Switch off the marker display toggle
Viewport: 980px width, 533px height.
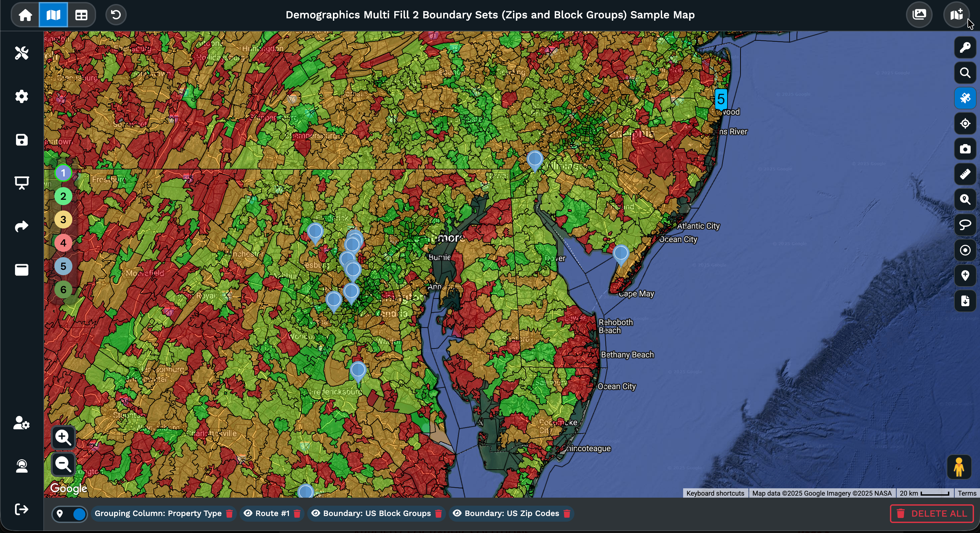(x=70, y=513)
